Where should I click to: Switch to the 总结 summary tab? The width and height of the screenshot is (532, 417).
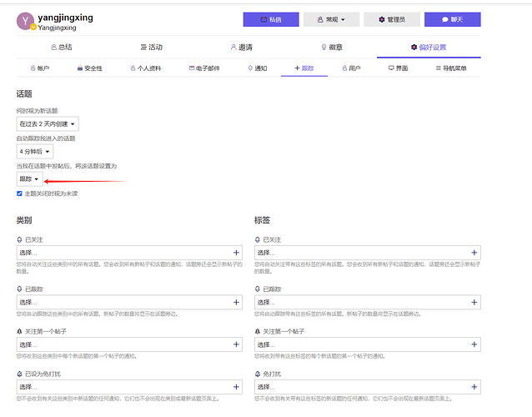click(x=61, y=48)
